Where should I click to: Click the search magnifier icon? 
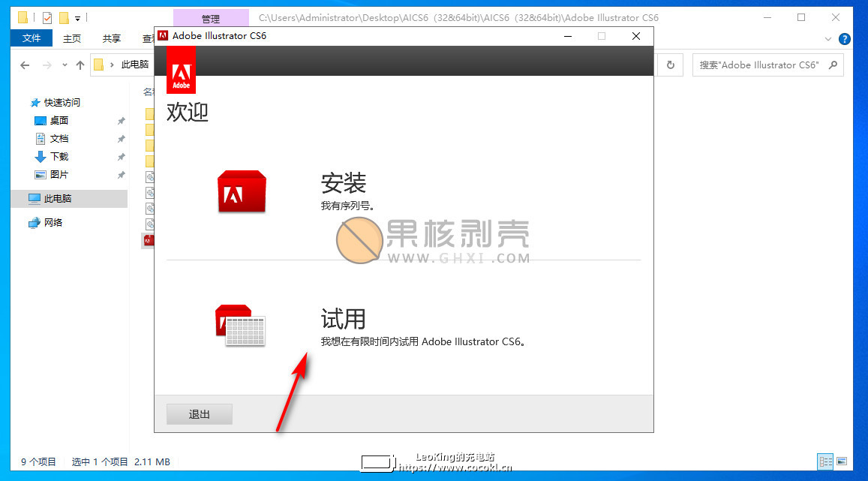[x=833, y=65]
